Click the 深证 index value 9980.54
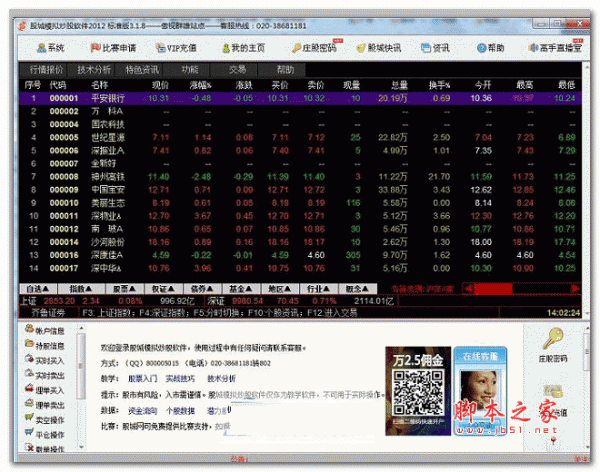This screenshot has width=600, height=472. 247,301
